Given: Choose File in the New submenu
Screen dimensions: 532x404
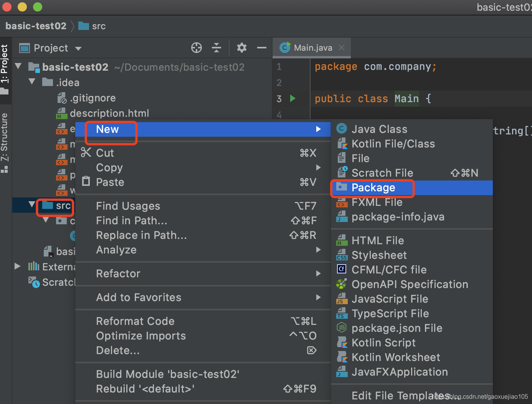Looking at the screenshot, I should pyautogui.click(x=412, y=158).
